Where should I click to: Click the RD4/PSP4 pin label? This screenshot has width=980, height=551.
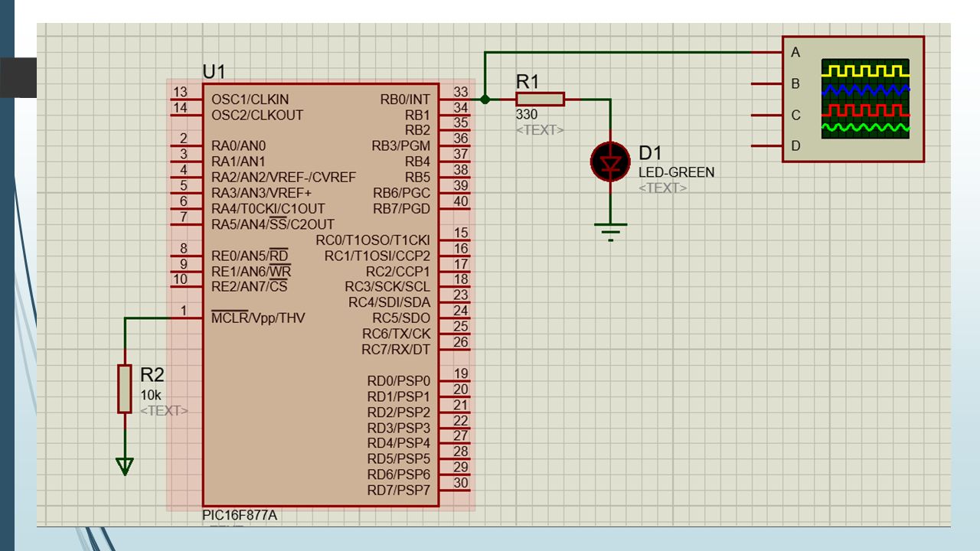[x=399, y=443]
